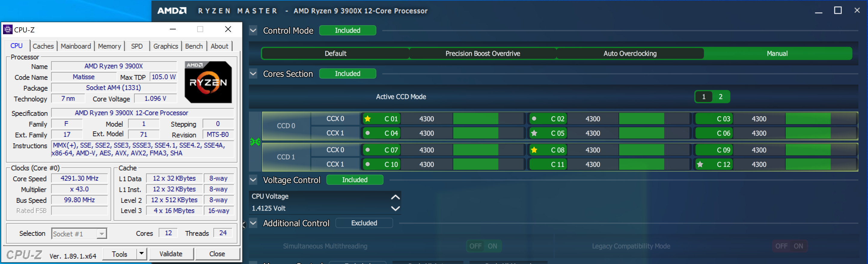This screenshot has height=264, width=868.
Task: Switch to the Bench tab
Action: pos(194,46)
